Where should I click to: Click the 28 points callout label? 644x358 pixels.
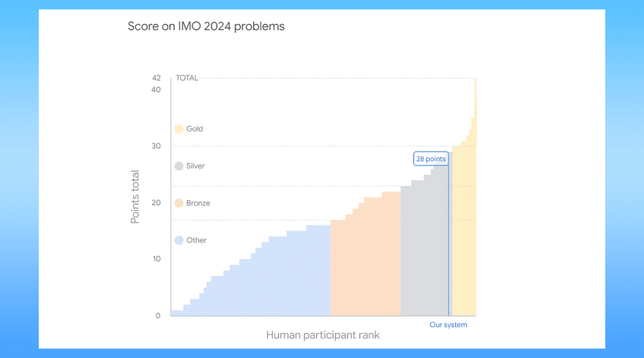coord(431,159)
